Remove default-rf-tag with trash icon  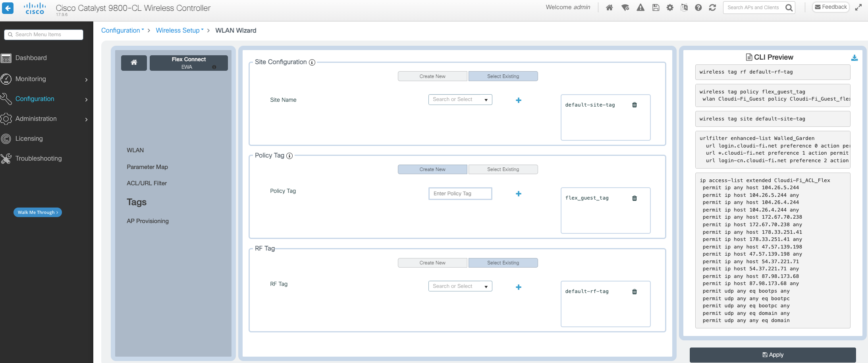634,291
